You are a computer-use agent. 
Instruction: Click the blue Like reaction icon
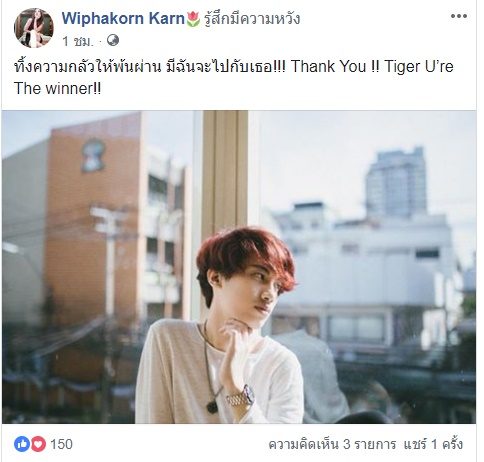pyautogui.click(x=22, y=444)
